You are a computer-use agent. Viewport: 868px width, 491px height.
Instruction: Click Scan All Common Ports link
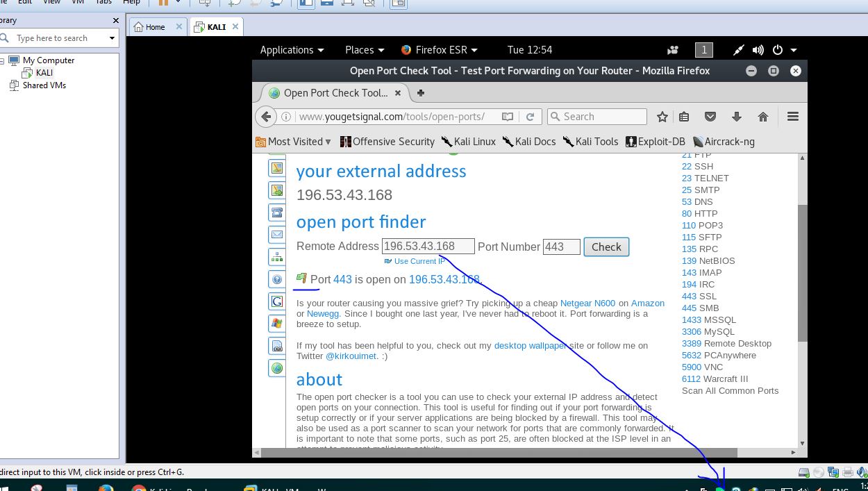pyautogui.click(x=730, y=391)
